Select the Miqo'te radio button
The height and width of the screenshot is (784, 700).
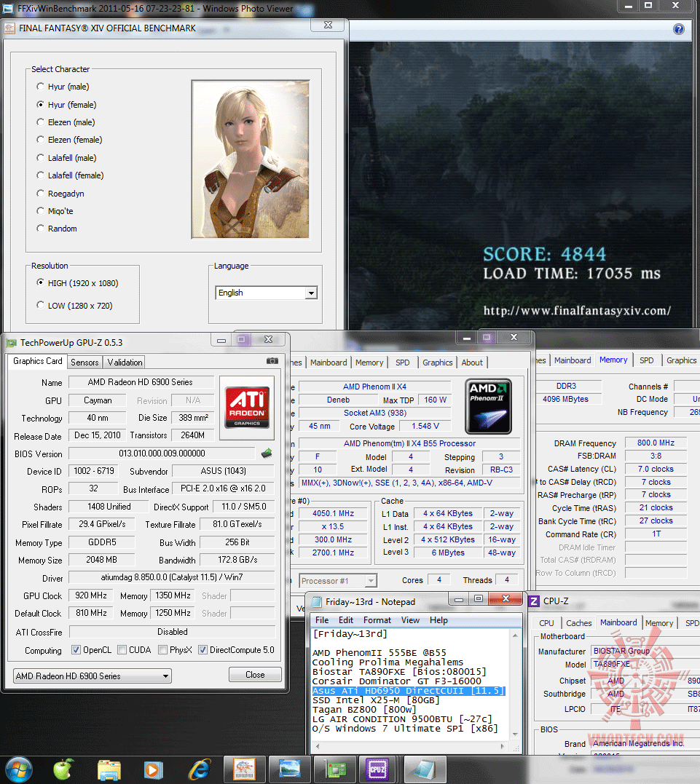(55, 211)
